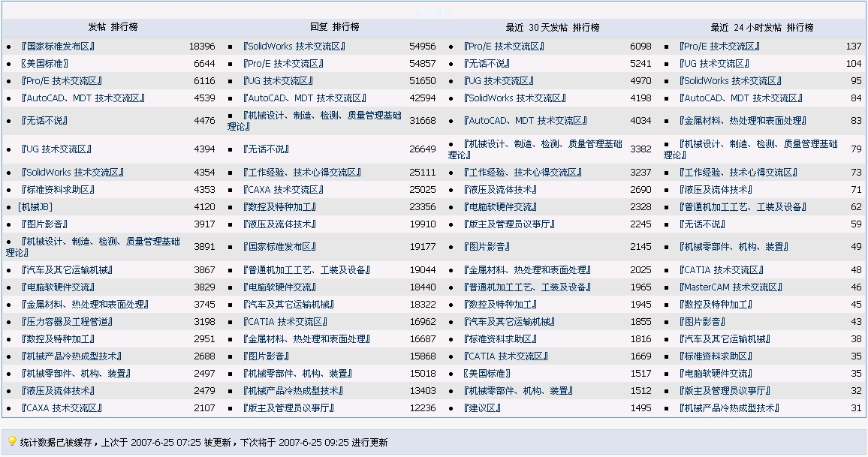This screenshot has width=868, height=457.
Task: Open 『图片影音』 in row with 3917
Action: coord(44,224)
